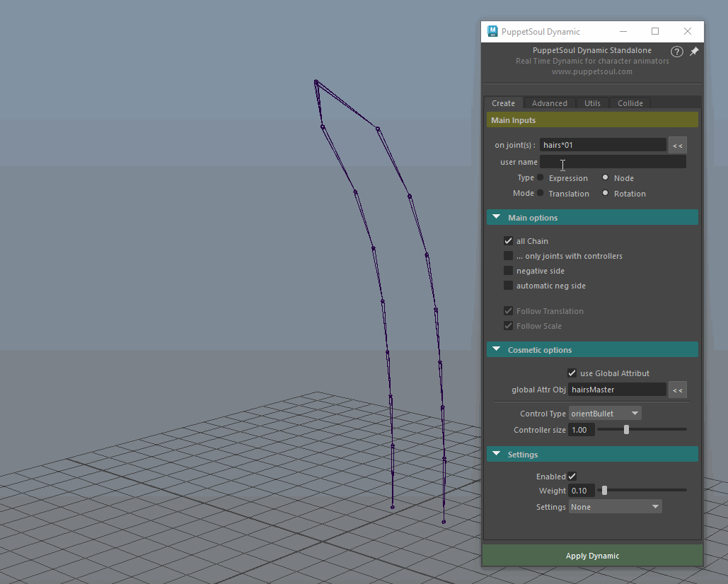Click the Apply Dynamic button
Viewport: 728px width, 584px height.
tap(592, 556)
